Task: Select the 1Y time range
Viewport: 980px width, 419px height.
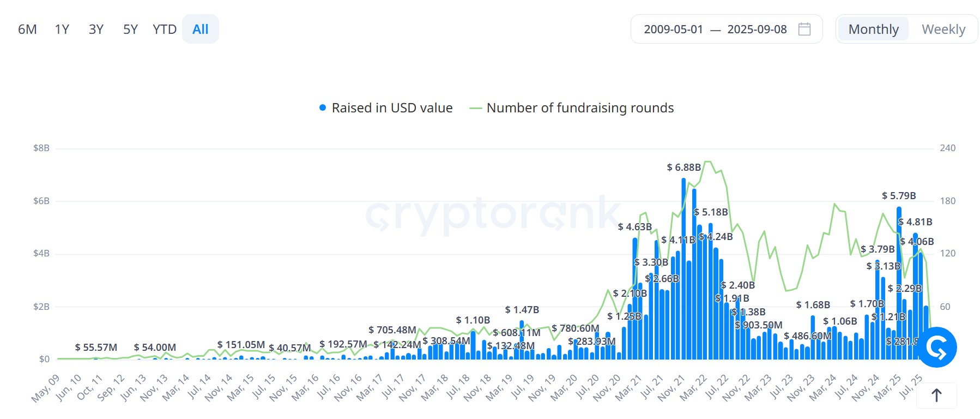Action: (62, 29)
